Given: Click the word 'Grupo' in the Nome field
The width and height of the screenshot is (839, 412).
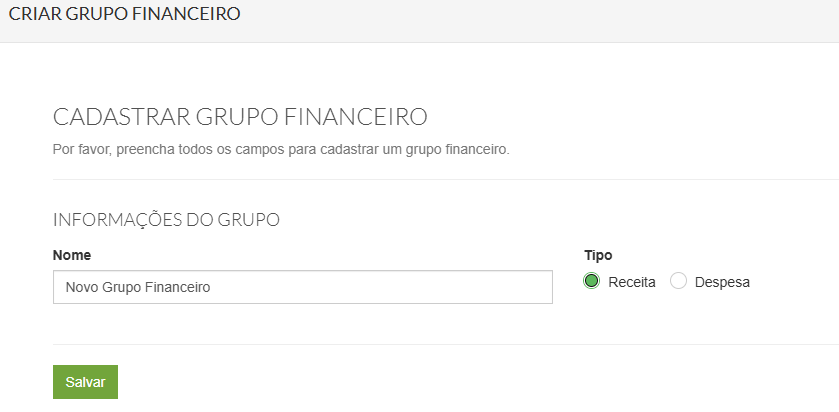Looking at the screenshot, I should (121, 287).
